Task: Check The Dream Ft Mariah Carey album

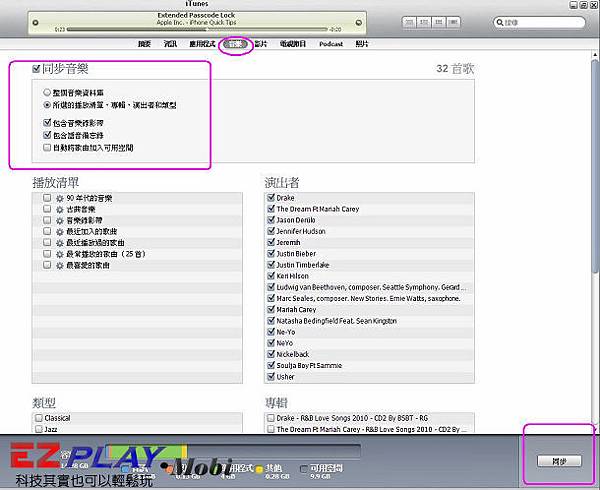Action: click(x=271, y=429)
